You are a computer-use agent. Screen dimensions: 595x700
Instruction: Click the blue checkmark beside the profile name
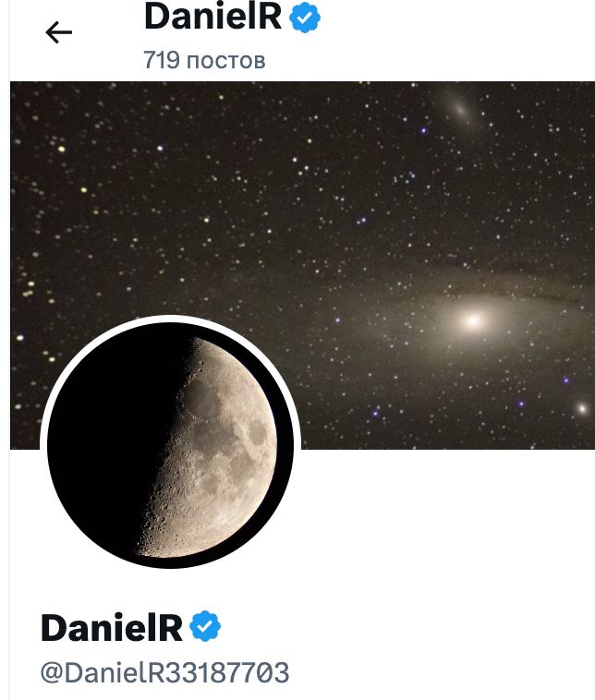[x=205, y=626]
